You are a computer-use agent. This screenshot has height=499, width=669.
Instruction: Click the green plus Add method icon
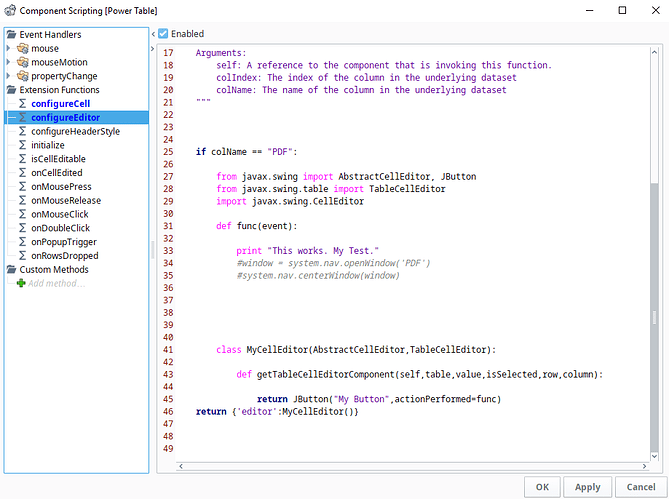click(21, 283)
